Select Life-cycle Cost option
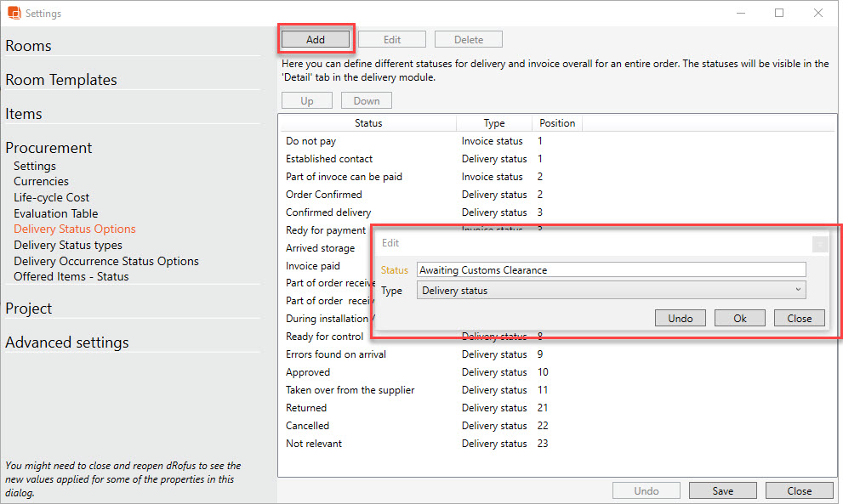843x504 pixels. pyautogui.click(x=51, y=197)
